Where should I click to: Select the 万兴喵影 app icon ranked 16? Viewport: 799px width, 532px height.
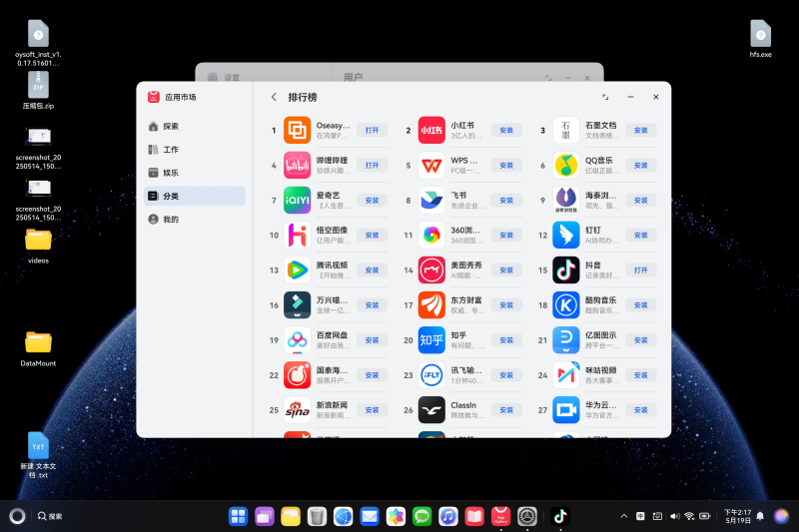[297, 305]
